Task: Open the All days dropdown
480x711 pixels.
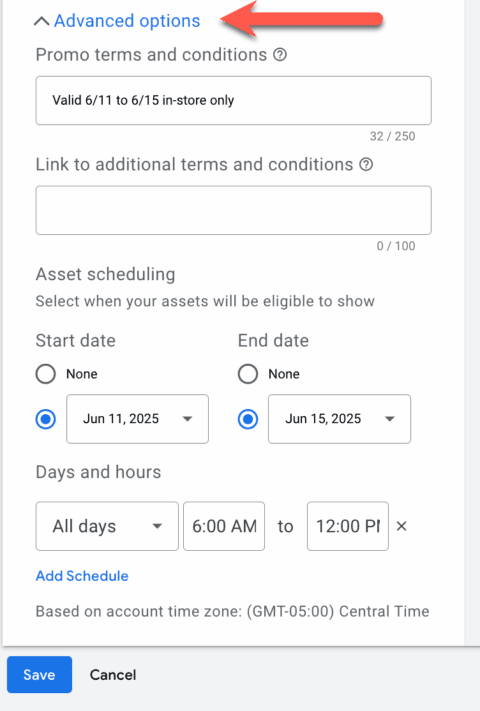Action: (x=107, y=526)
